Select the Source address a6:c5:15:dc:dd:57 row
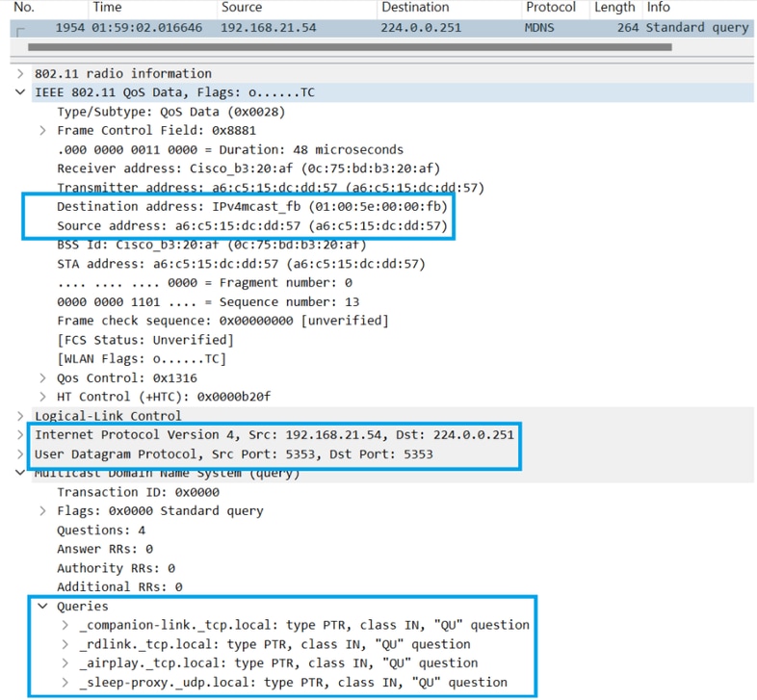 (252, 226)
